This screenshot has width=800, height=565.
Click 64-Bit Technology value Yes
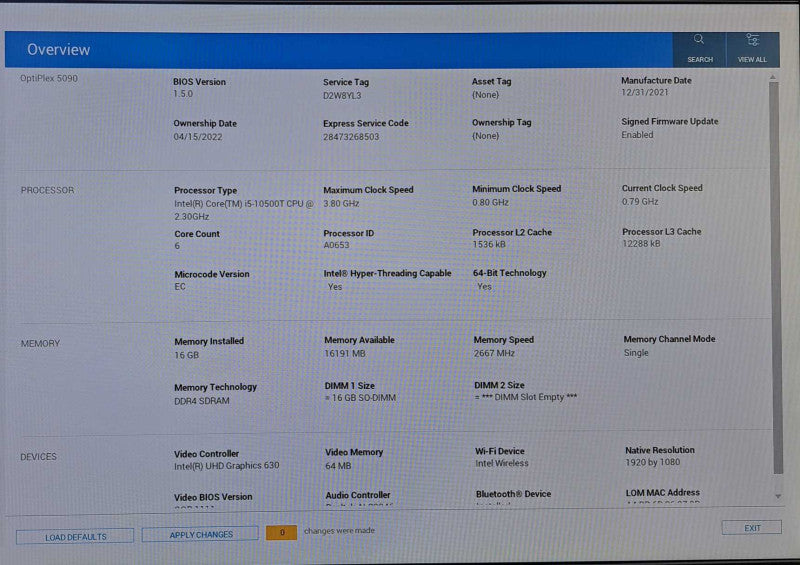[484, 286]
